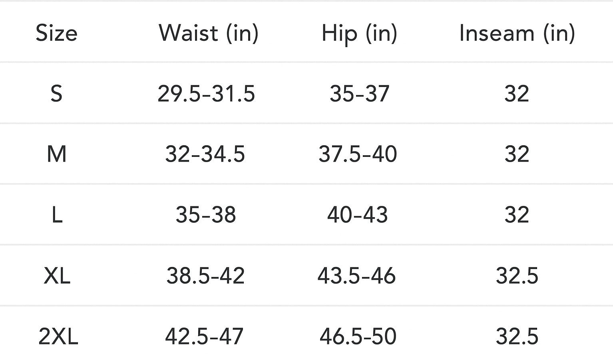Select the 2XL size row label
The height and width of the screenshot is (364, 613).
tap(58, 336)
